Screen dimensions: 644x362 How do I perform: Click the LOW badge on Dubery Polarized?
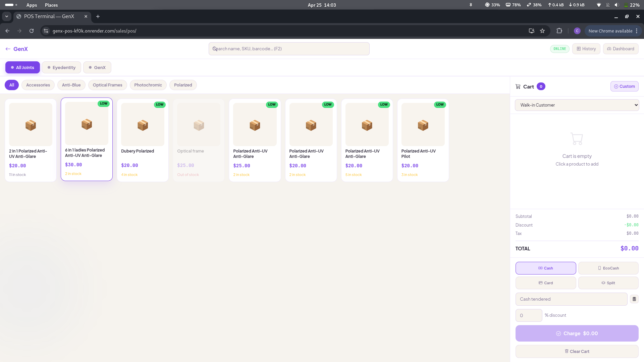(160, 105)
